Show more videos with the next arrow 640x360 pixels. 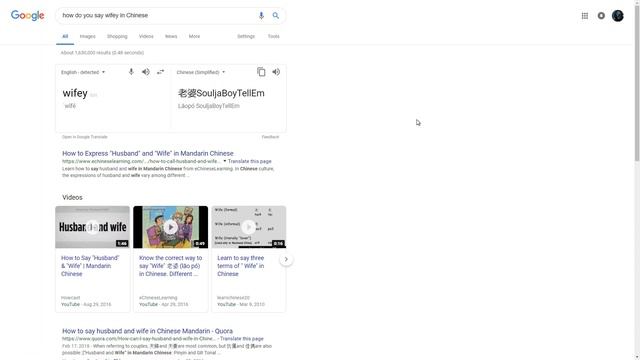coord(286,259)
